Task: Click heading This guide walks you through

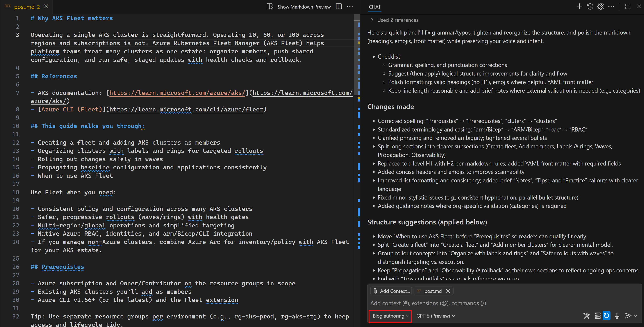Action: point(88,126)
